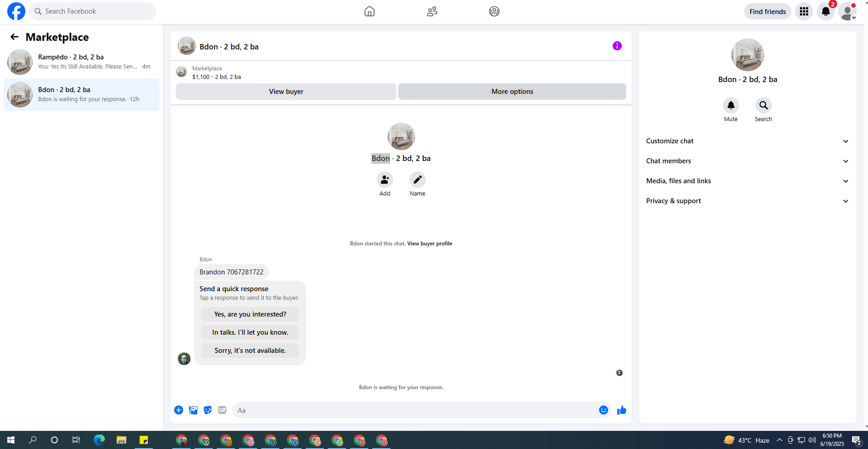Click the seen indicator avatar under the messages
Screen dimensions: 868x449
pos(619,373)
